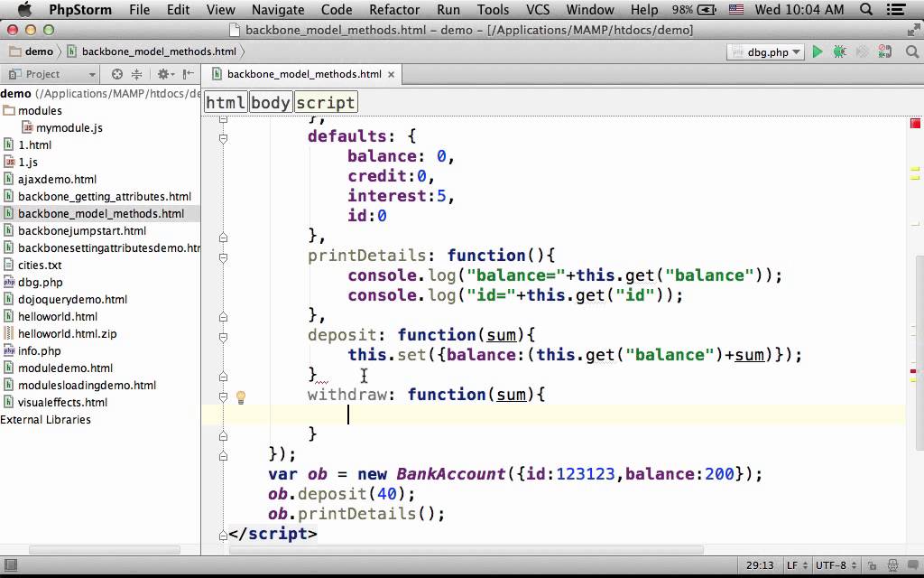Collapse the defaults block fold marker
The image size is (924, 578).
coord(224,138)
